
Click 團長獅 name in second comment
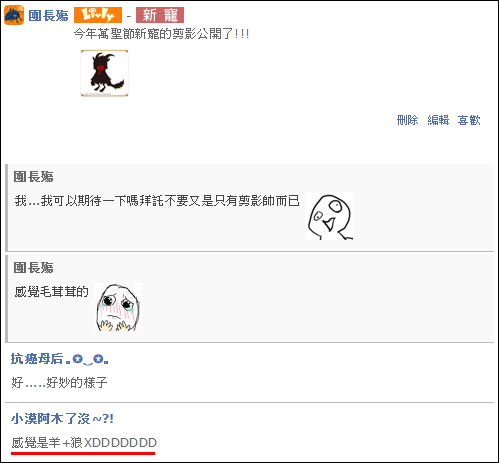coord(33,268)
